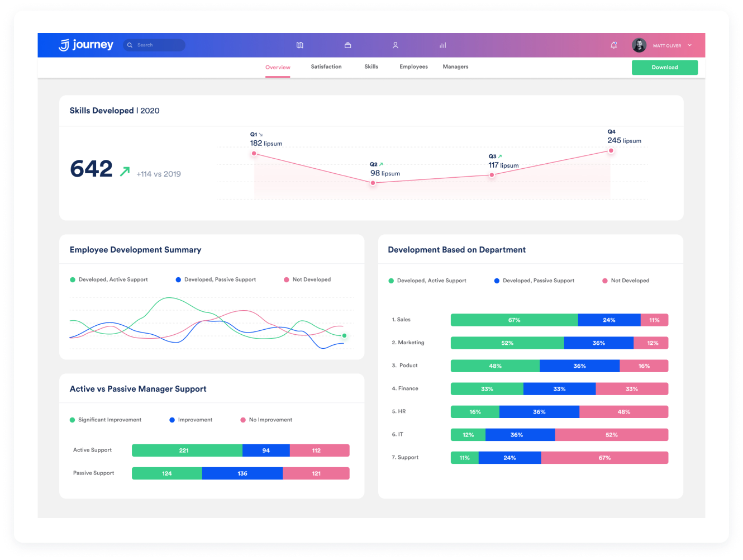
Task: Switch to the Skills tab
Action: pos(371,67)
